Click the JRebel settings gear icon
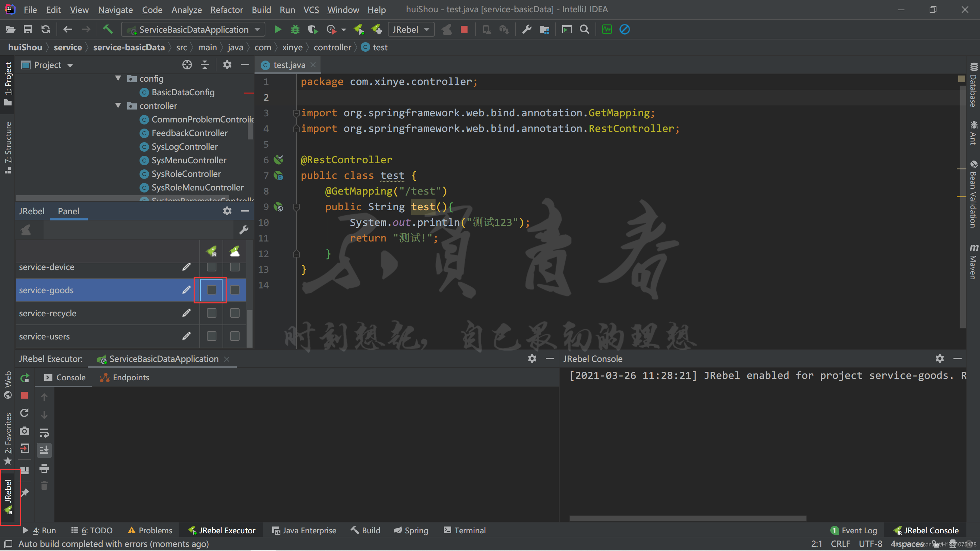980x551 pixels. 227,211
